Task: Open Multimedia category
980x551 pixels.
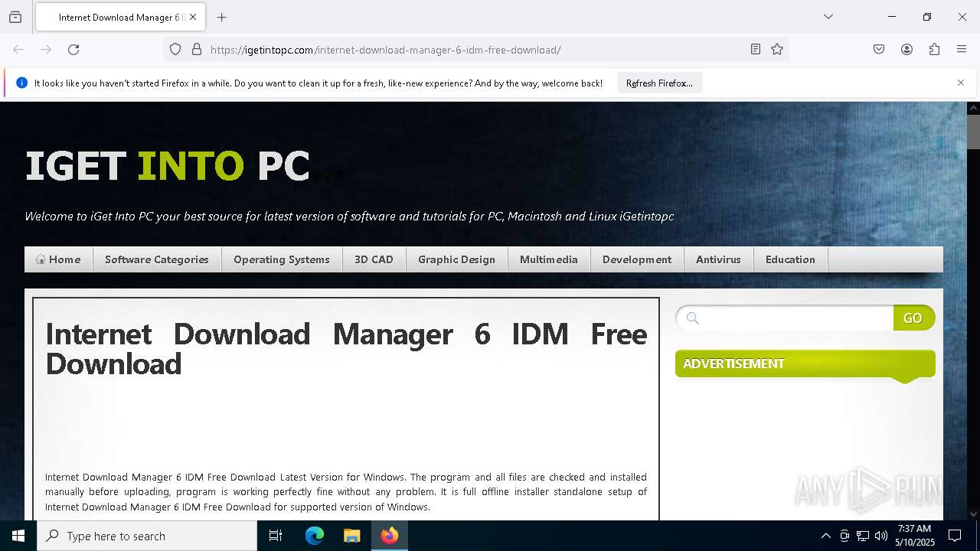Action: [549, 259]
